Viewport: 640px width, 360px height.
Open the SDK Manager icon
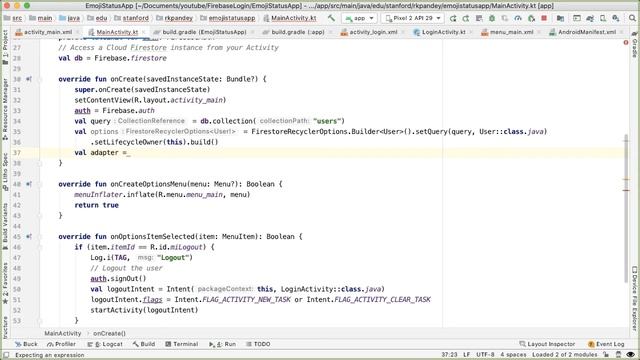click(x=616, y=18)
